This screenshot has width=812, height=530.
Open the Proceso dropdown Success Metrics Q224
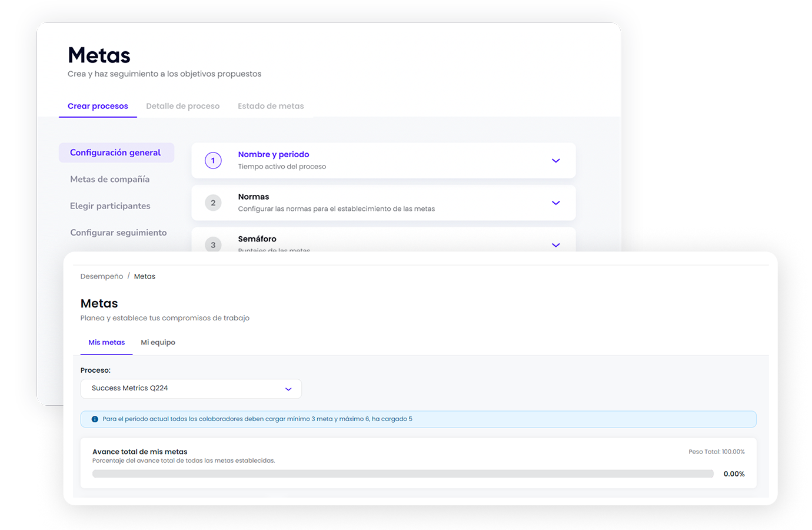click(191, 389)
